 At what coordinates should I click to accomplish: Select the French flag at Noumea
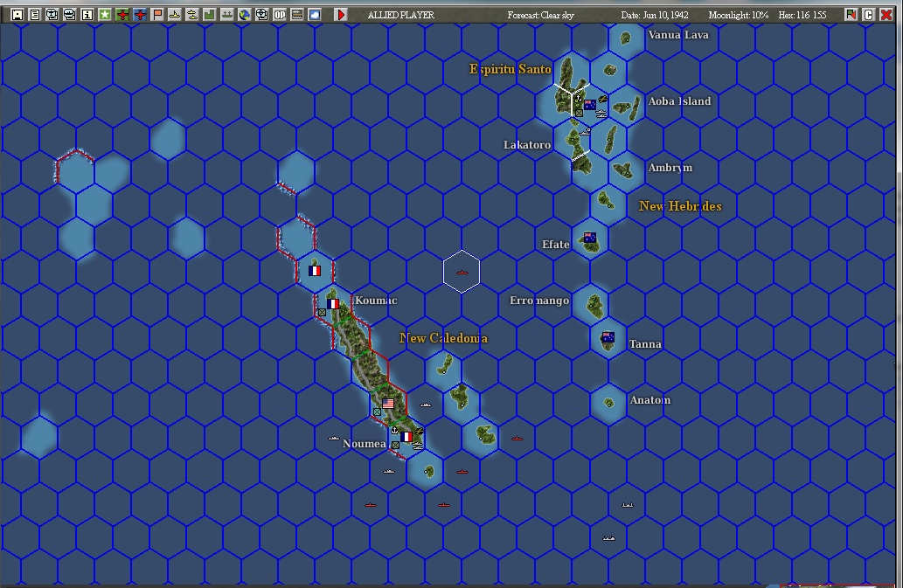pos(406,437)
